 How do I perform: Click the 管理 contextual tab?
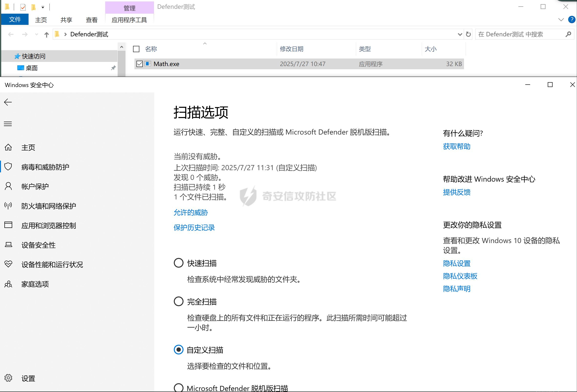point(129,8)
